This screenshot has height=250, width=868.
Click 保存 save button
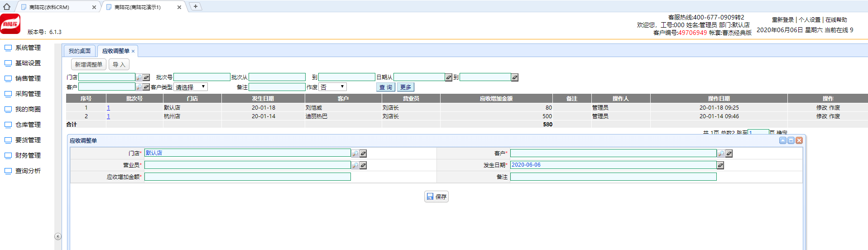436,197
